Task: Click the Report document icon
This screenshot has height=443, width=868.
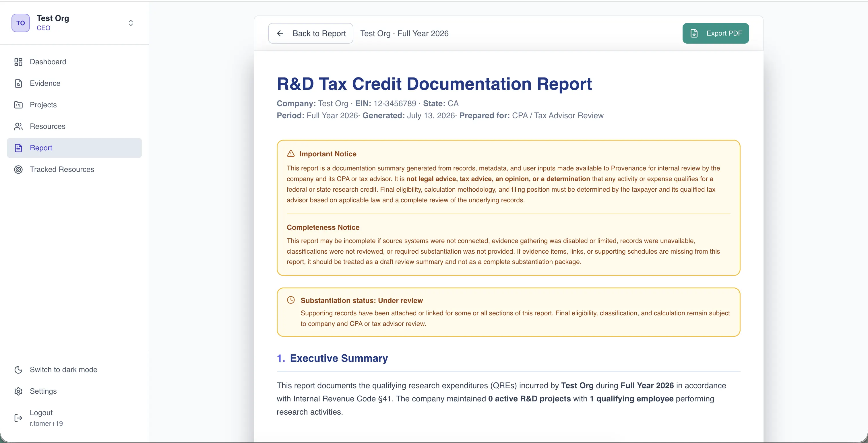Action: [x=18, y=148]
